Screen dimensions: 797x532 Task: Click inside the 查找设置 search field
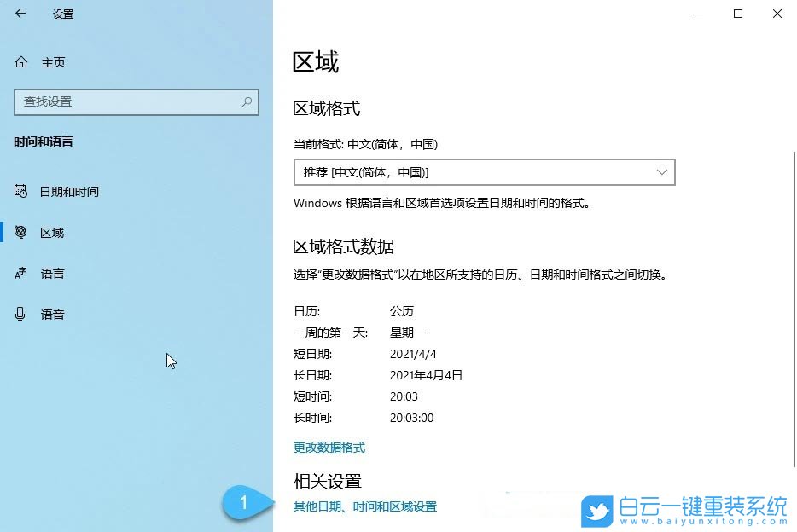pyautogui.click(x=128, y=102)
